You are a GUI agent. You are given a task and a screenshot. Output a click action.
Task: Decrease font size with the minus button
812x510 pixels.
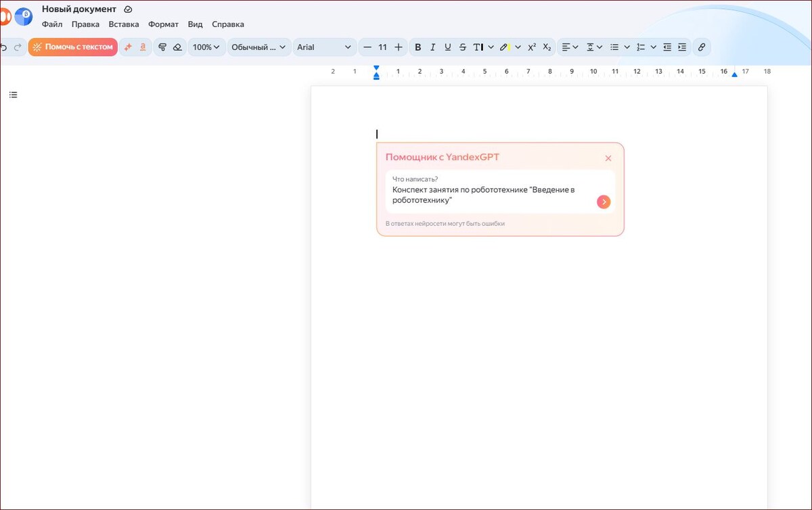[x=367, y=47]
